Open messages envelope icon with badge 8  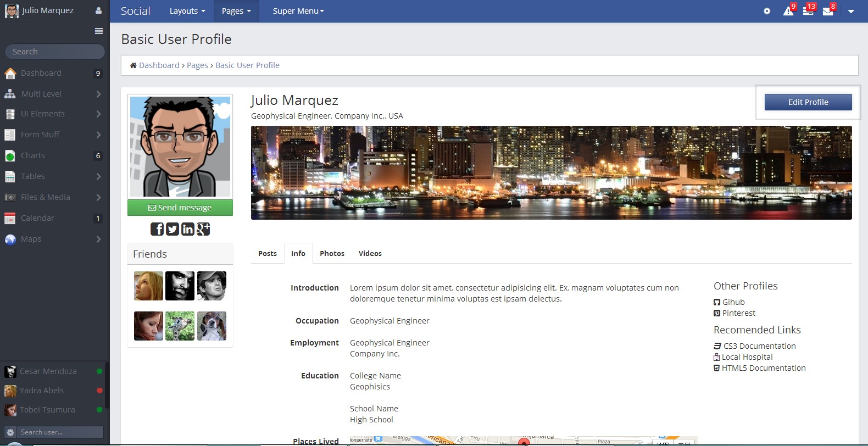click(828, 10)
